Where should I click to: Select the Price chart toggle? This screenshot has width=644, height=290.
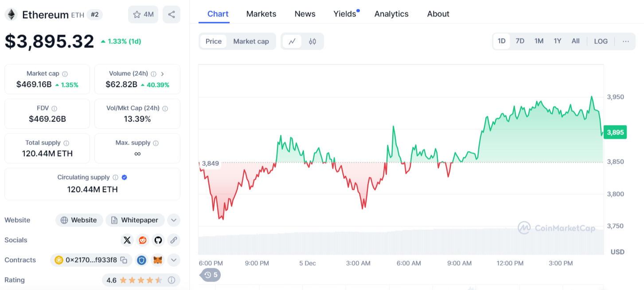pos(214,41)
